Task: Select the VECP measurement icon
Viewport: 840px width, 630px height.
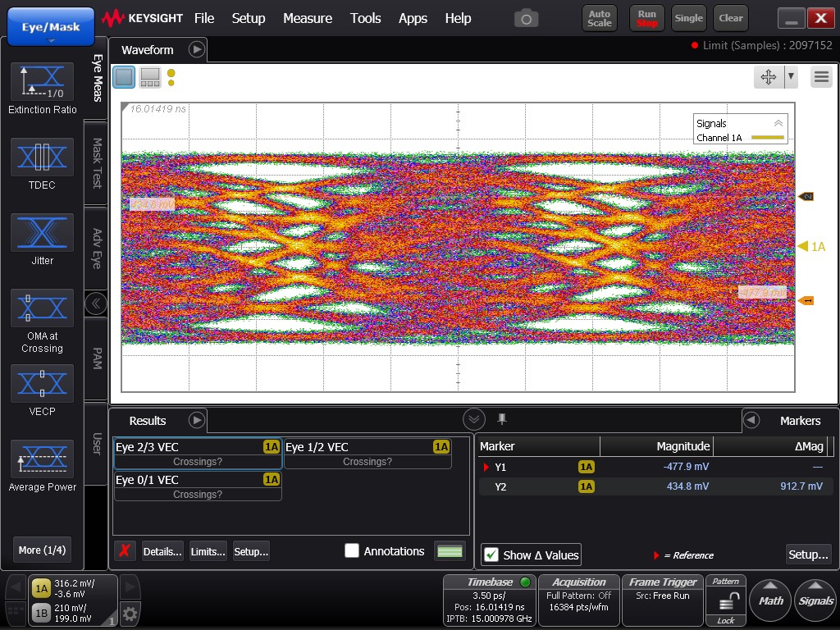Action: coord(43,384)
